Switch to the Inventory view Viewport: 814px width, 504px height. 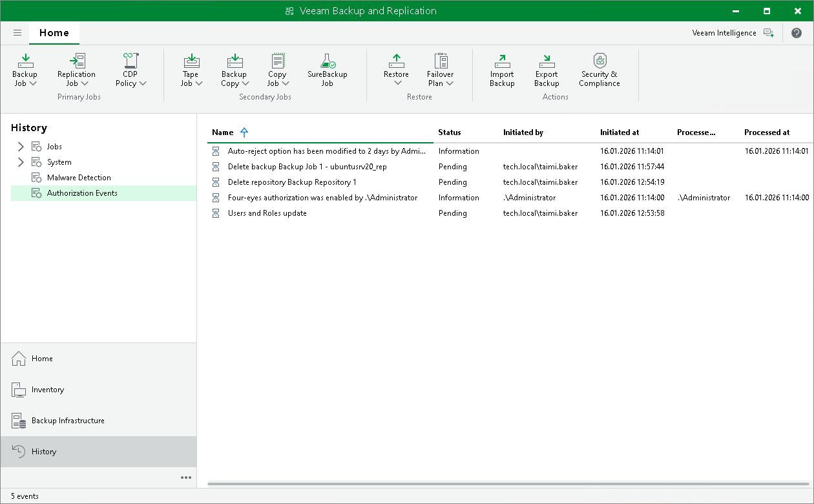click(x=98, y=390)
